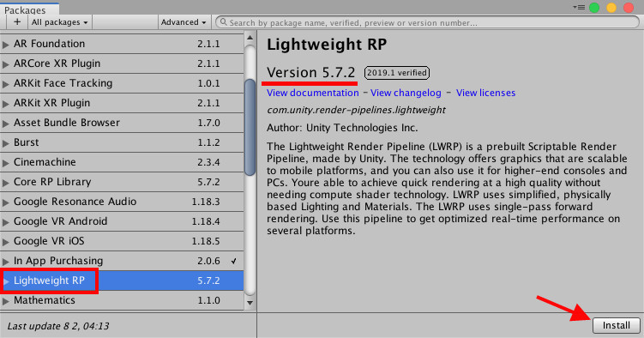The width and height of the screenshot is (644, 338).
Task: Select the Cinemachine package
Action: pyautogui.click(x=122, y=162)
